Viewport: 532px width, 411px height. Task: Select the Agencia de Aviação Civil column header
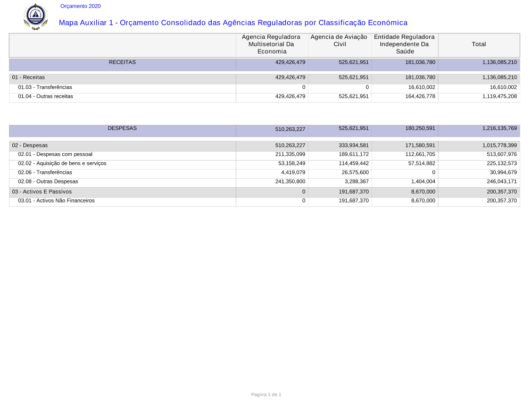pyautogui.click(x=339, y=40)
